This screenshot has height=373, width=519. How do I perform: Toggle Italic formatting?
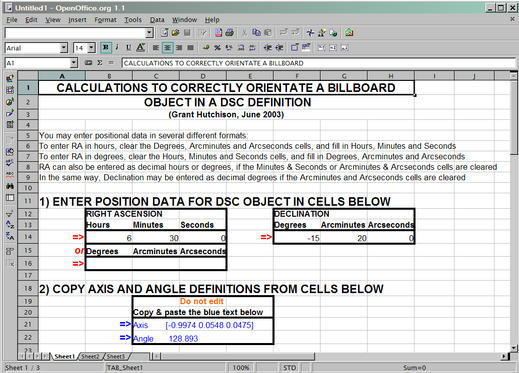pyautogui.click(x=117, y=48)
